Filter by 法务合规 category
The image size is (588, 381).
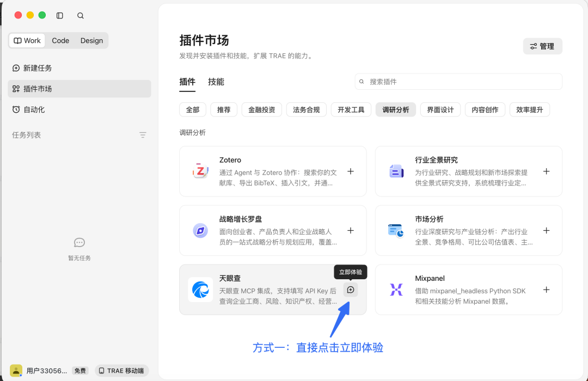pyautogui.click(x=307, y=109)
